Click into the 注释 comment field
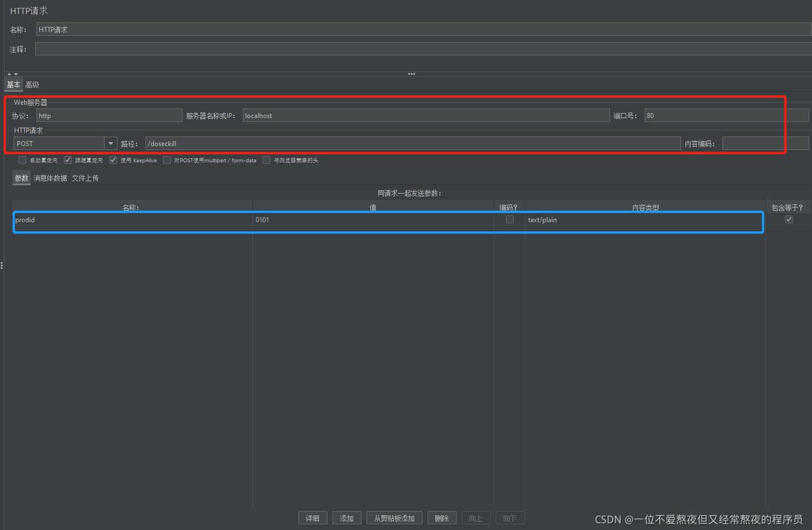This screenshot has height=530, width=812. pyautogui.click(x=423, y=49)
